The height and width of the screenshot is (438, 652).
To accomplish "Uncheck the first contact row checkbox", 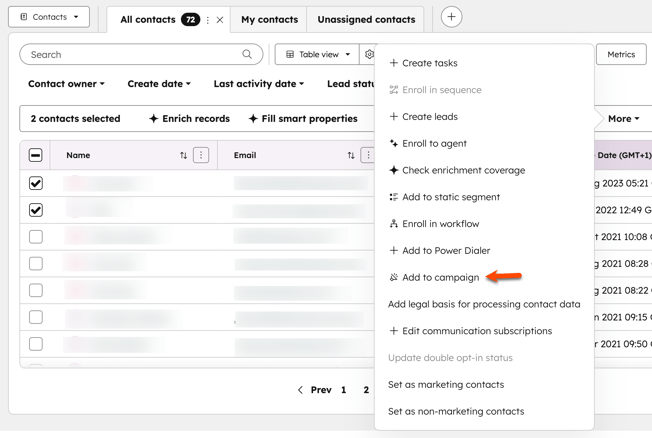I will (x=36, y=183).
